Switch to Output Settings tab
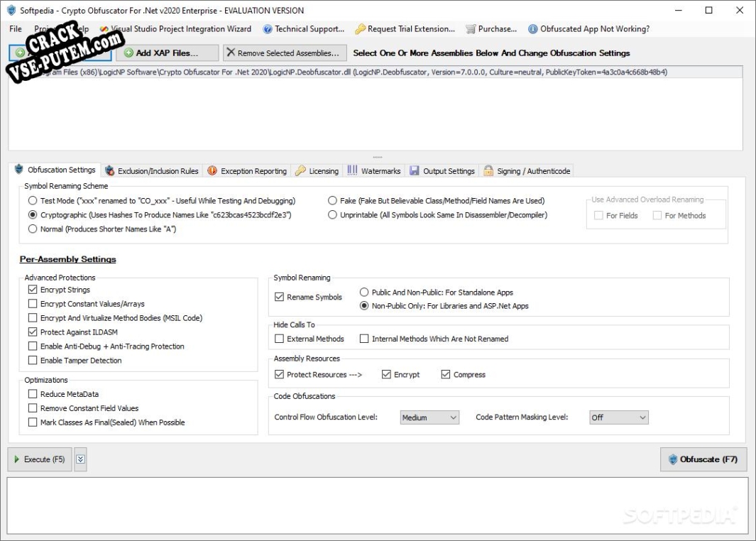756x541 pixels. (443, 170)
